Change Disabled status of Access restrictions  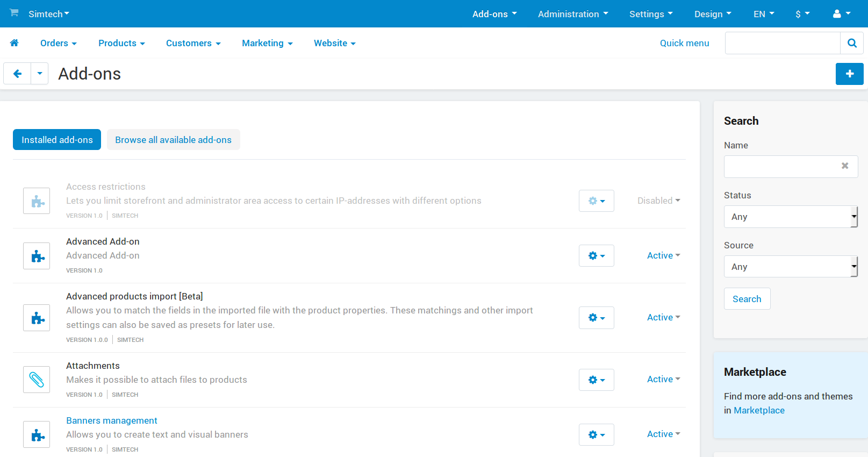658,201
